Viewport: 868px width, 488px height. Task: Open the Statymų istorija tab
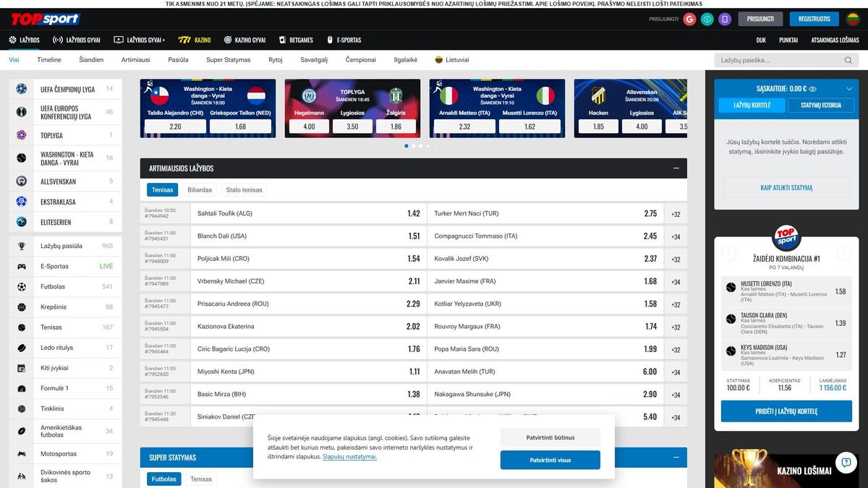pos(820,105)
